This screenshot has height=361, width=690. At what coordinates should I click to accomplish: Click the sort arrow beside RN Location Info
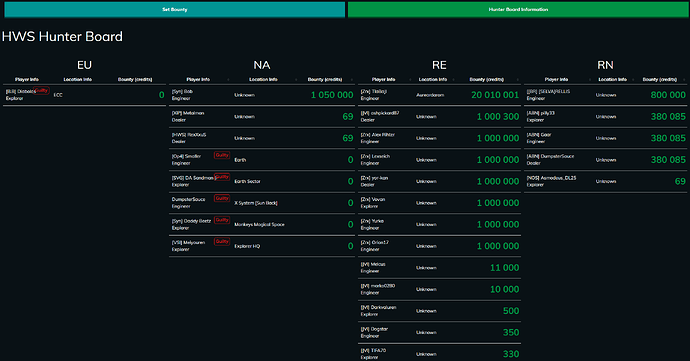click(634, 80)
